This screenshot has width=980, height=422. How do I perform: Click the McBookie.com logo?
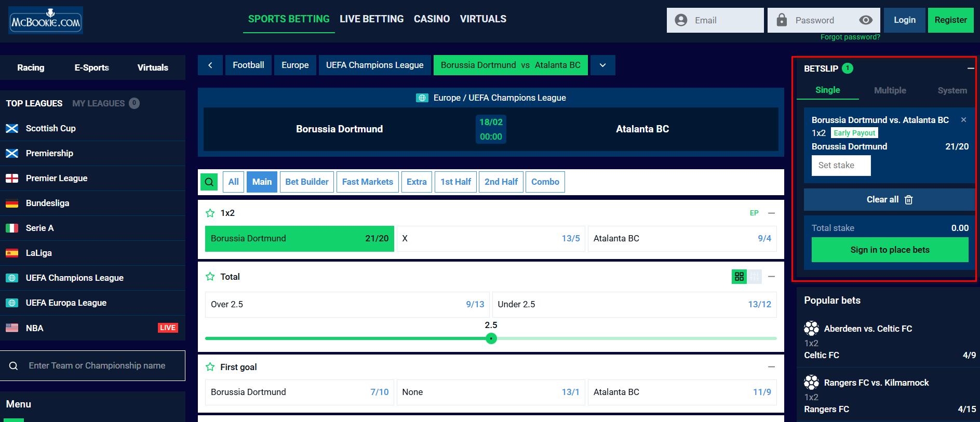click(46, 20)
